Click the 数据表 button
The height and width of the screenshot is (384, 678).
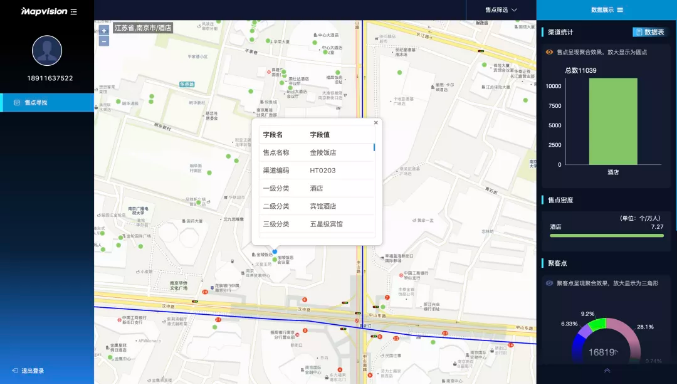pyautogui.click(x=650, y=32)
